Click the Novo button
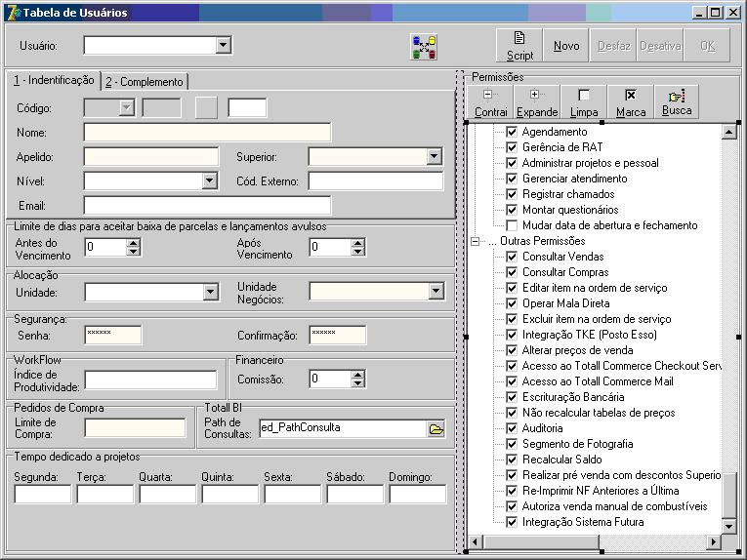This screenshot has height=560, width=747. tap(566, 46)
